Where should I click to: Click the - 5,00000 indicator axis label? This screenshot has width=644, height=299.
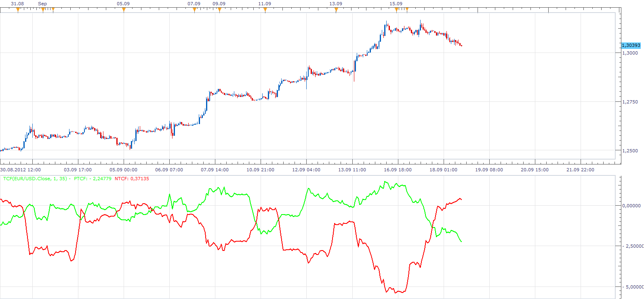tap(633, 287)
